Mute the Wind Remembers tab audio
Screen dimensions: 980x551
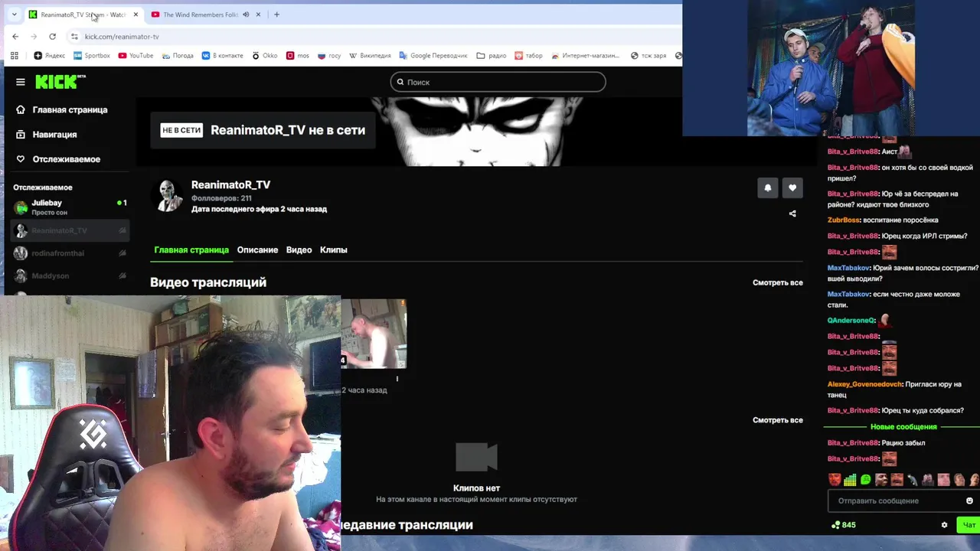click(x=246, y=15)
